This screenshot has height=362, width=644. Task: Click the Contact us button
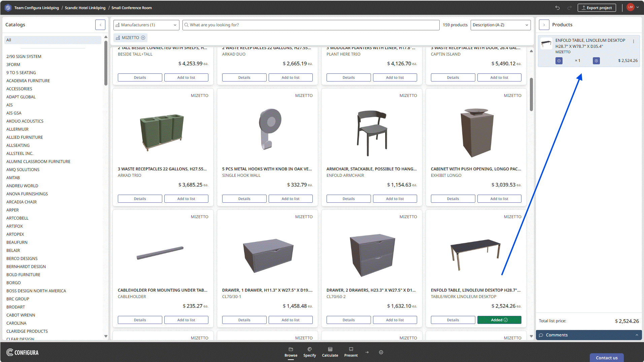point(607,358)
